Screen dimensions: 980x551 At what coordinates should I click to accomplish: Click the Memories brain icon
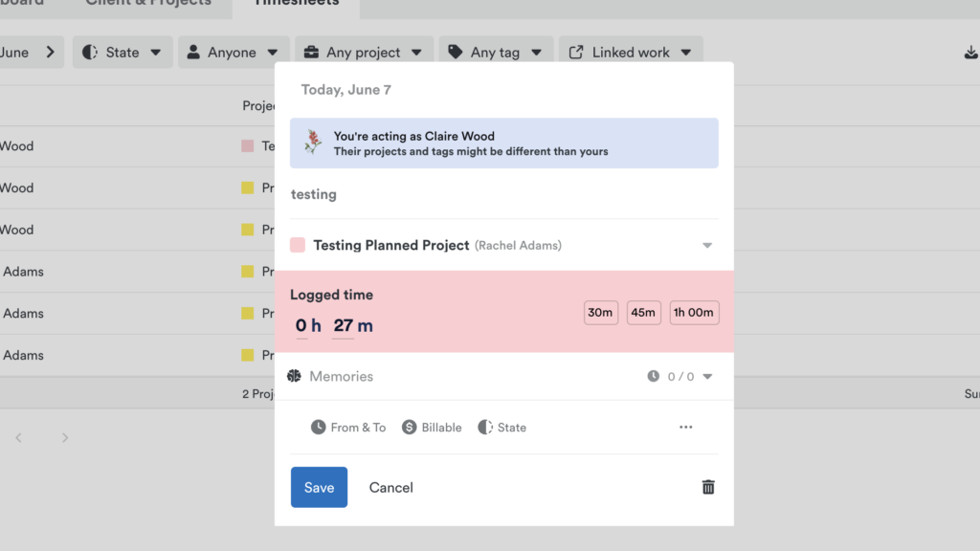click(x=295, y=376)
